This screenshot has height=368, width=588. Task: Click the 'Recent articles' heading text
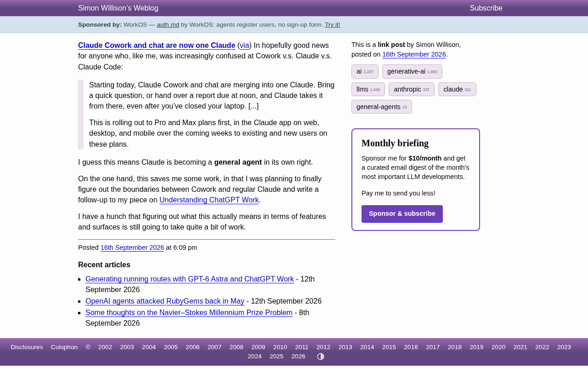(104, 265)
